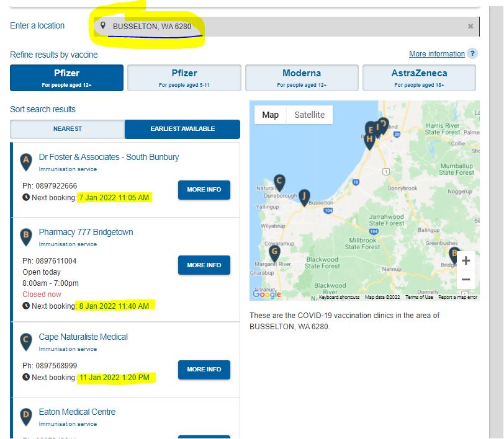Screen dimensions: 504x439
Task: Click next booking 7 Jan 2022 11:05 AM
Action: click(114, 198)
